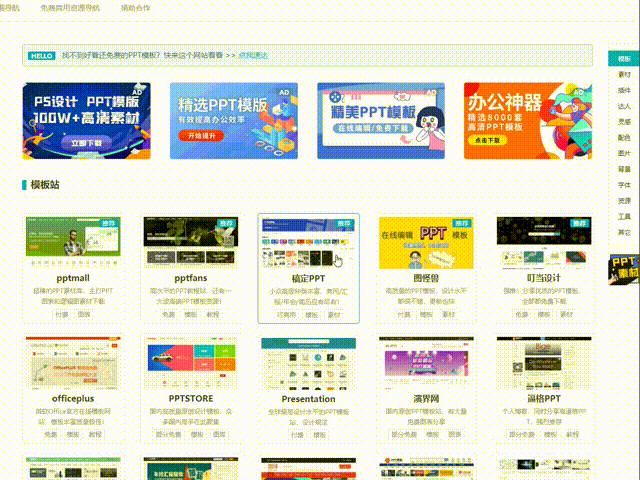The width and height of the screenshot is (640, 480).
Task: Click the HELLO badge in notice bar
Action: coord(42,56)
